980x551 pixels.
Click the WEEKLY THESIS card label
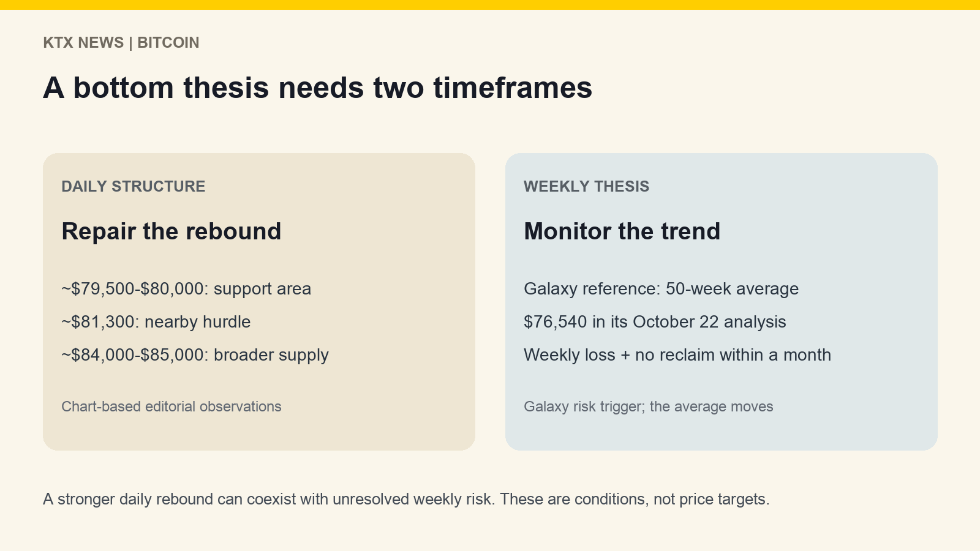click(x=587, y=187)
